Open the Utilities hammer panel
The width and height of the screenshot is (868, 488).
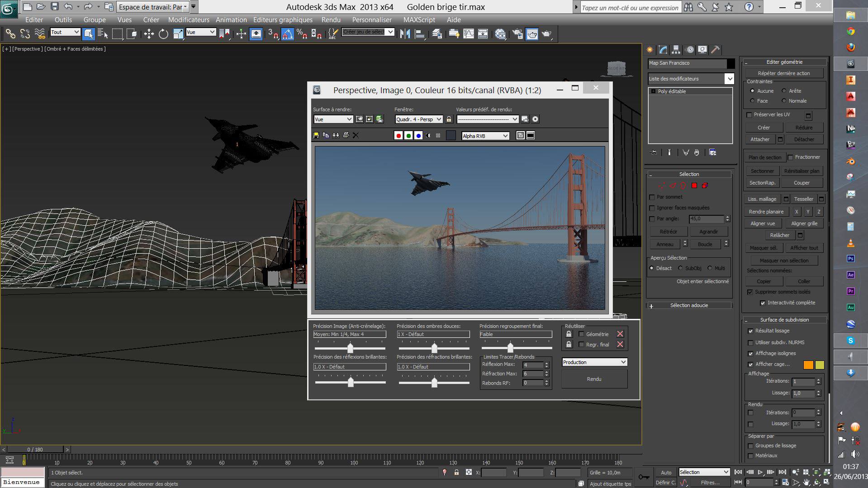715,50
